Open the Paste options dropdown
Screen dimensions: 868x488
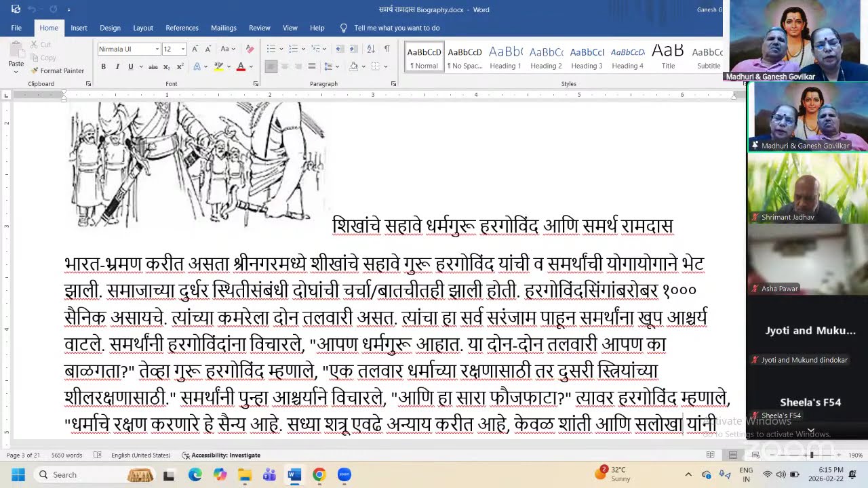16,71
